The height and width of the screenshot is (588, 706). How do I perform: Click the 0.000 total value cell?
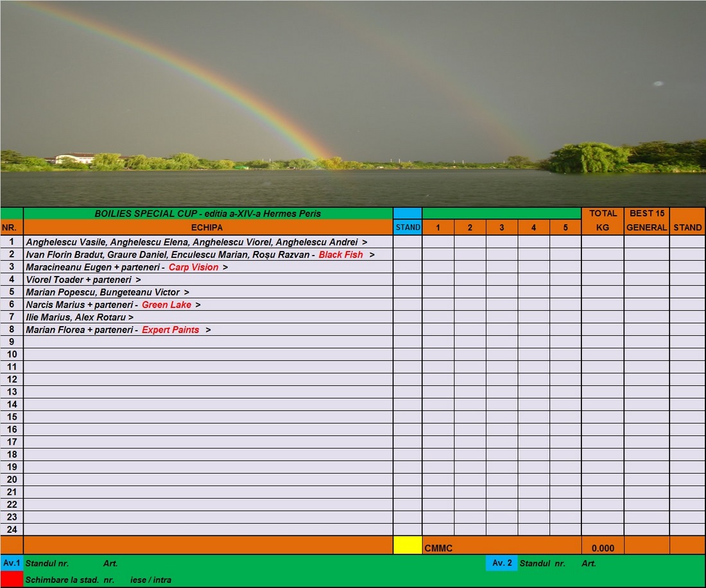603,548
